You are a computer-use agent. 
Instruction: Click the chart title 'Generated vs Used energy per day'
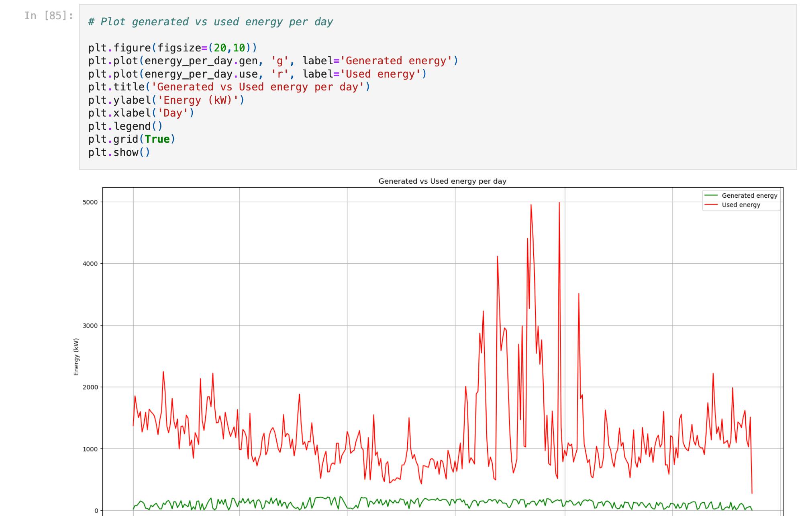[x=442, y=181]
